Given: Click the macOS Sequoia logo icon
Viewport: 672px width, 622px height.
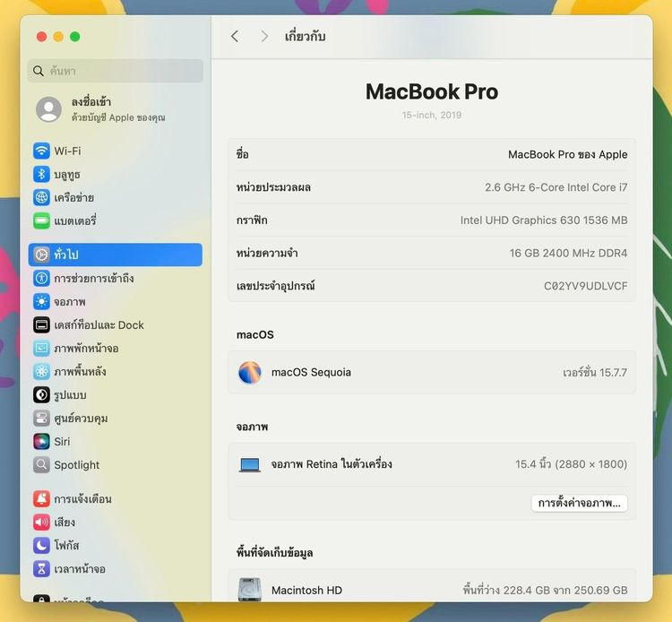Looking at the screenshot, I should click(x=249, y=372).
